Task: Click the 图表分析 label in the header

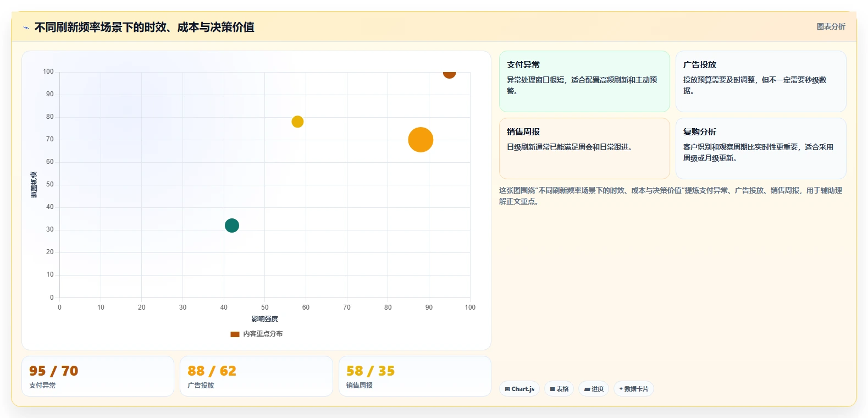Action: pos(831,26)
